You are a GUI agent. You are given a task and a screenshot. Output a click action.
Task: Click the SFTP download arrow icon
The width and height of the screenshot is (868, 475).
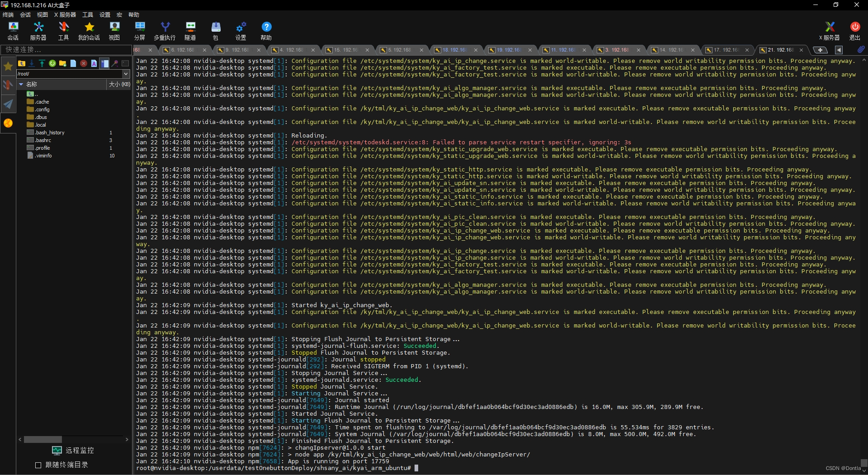click(32, 63)
